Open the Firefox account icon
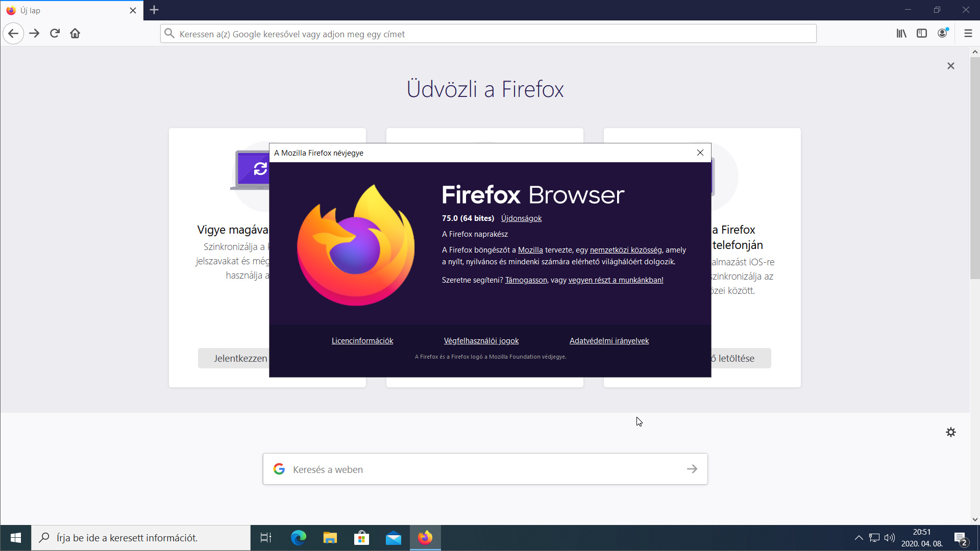Viewport: 980px width, 551px height. click(x=943, y=33)
